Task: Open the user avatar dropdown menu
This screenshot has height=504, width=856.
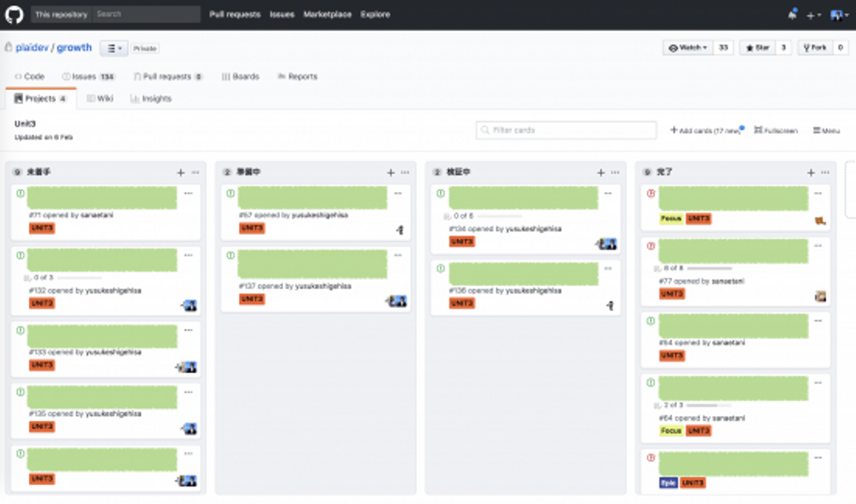Action: (839, 15)
